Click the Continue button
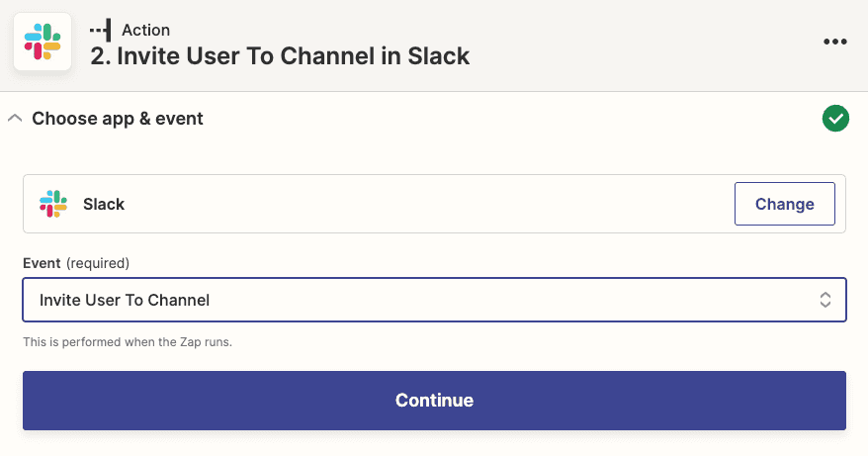The width and height of the screenshot is (868, 456). (x=434, y=400)
